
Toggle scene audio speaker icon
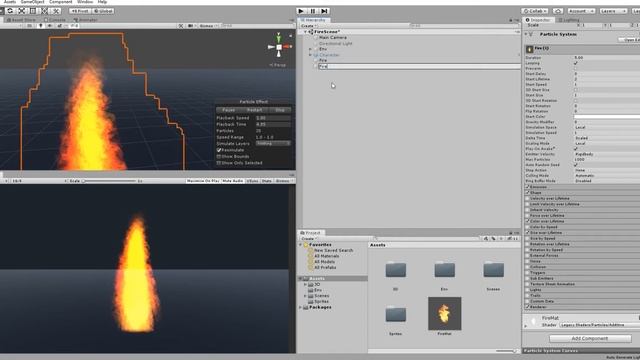pos(49,26)
